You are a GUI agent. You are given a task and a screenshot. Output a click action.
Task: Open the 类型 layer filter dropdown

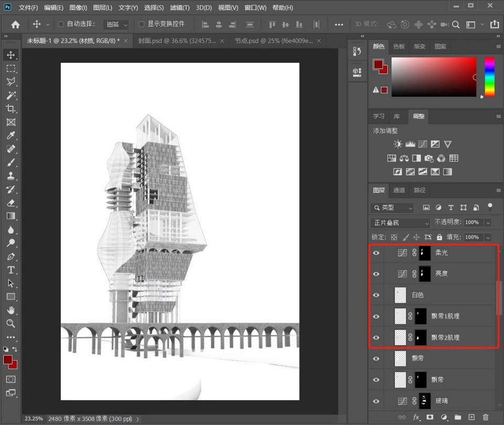(392, 207)
